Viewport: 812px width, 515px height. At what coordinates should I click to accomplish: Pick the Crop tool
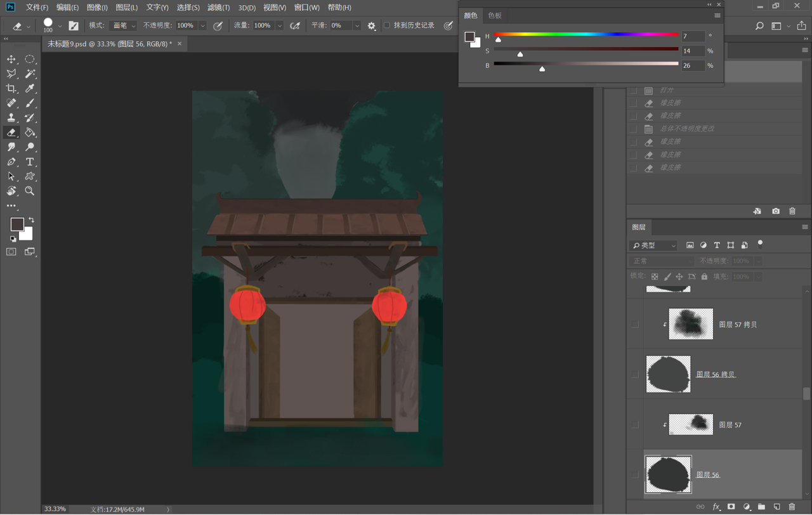[11, 88]
